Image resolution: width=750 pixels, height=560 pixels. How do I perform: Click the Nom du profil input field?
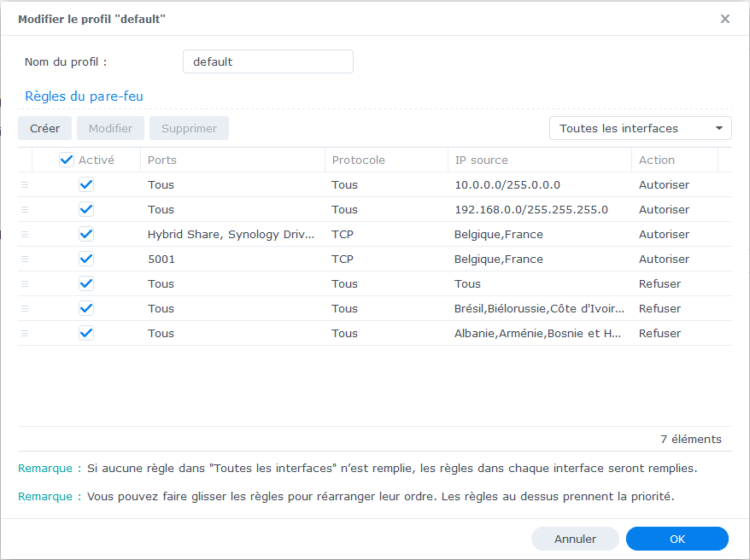[268, 61]
